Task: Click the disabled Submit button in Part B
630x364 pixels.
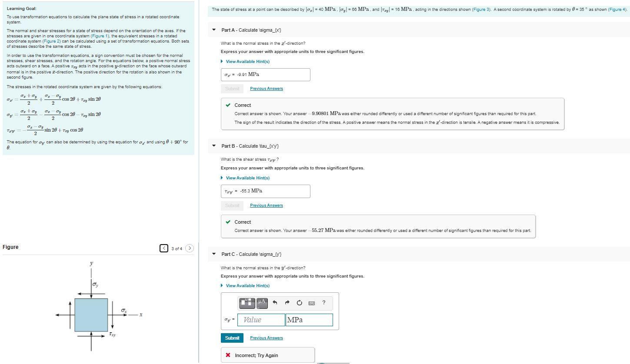Action: [232, 205]
